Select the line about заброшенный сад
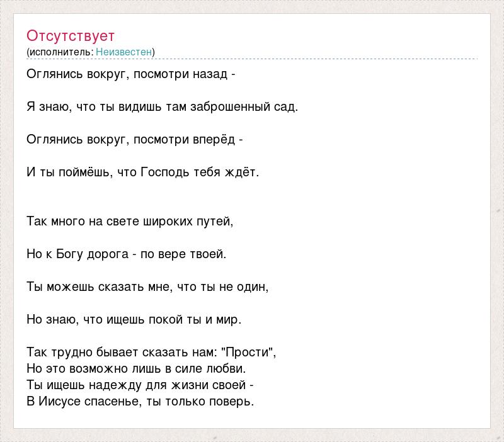Screen dimensions: 504x442 [162, 106]
